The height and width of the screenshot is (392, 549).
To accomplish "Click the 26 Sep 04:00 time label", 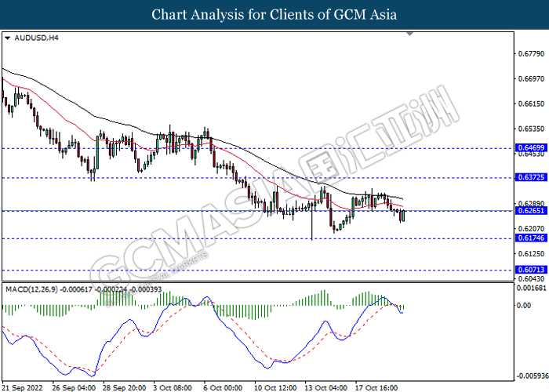I will (74, 388).
